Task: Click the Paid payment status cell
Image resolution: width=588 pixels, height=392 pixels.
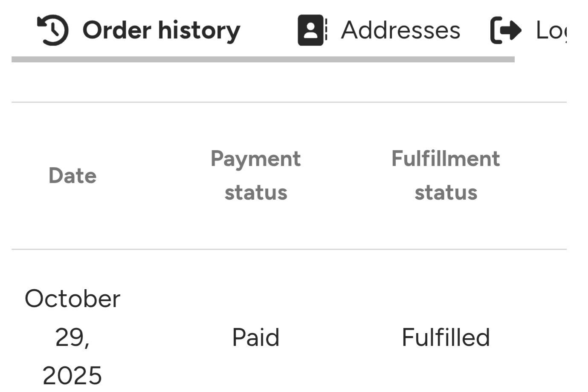Action: (255, 337)
